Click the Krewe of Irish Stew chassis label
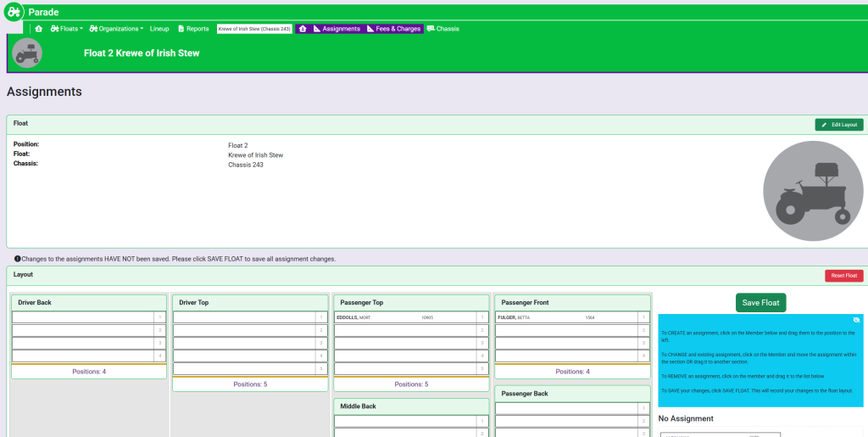868x437 pixels. pyautogui.click(x=254, y=29)
